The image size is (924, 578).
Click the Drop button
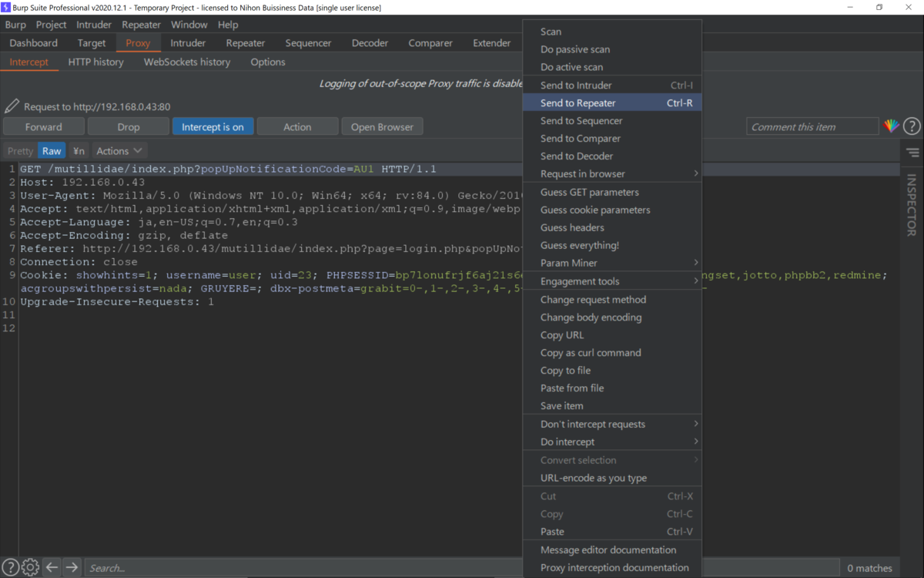coord(129,126)
